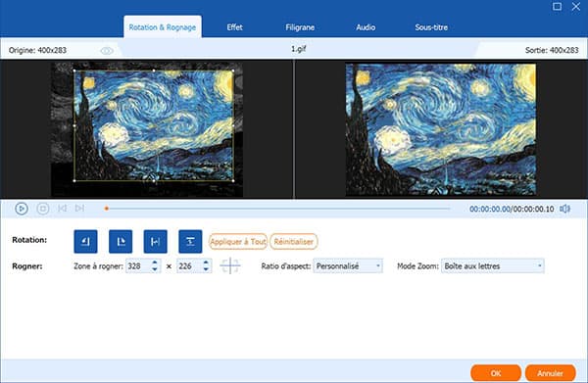588x383 pixels.
Task: Toggle the original preview eye icon
Action: [107, 51]
